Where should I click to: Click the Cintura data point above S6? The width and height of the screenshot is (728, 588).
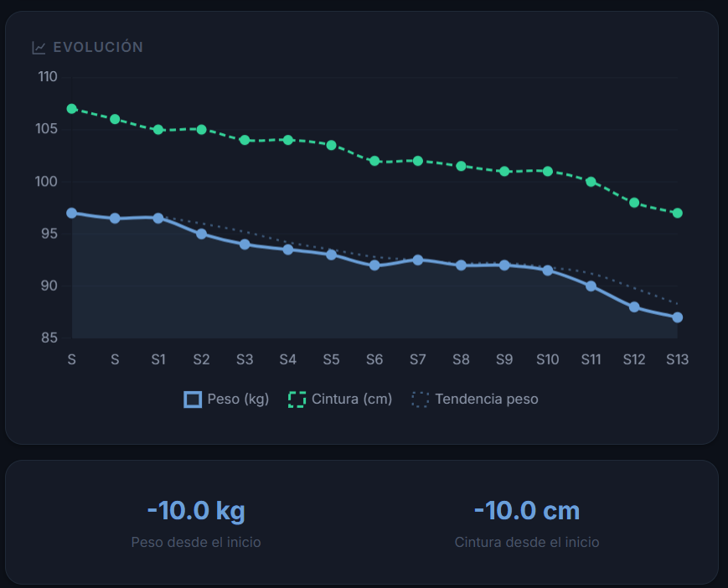374,161
